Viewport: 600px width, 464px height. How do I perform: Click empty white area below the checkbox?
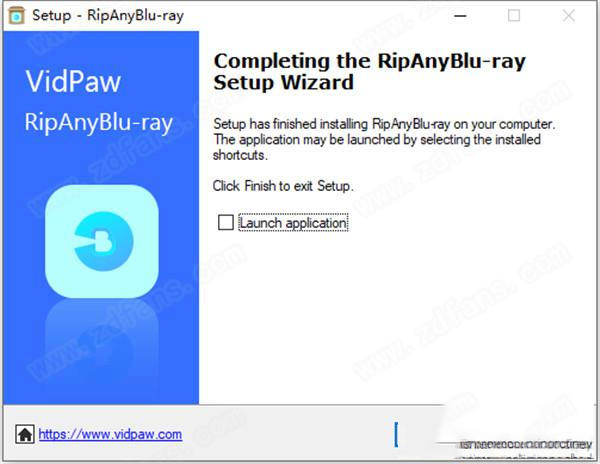pos(390,320)
